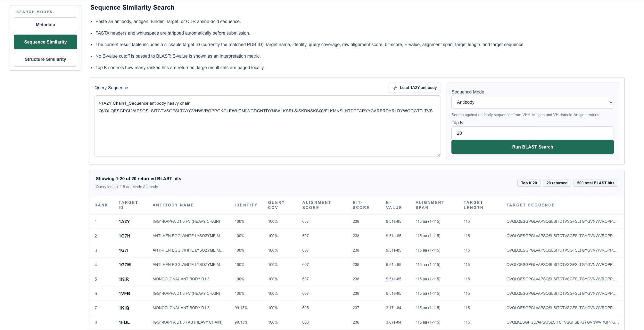Click the Rank column header

[101, 205]
